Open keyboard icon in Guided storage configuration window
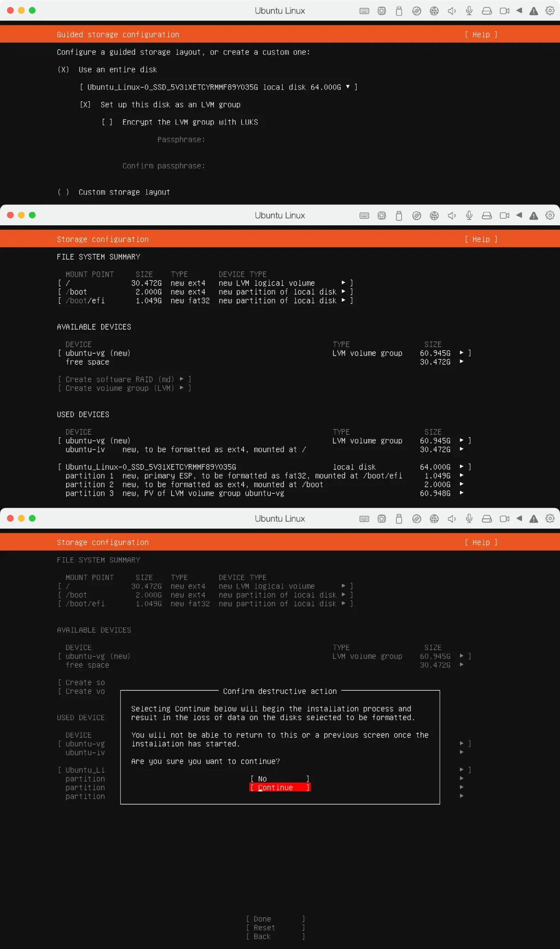 tap(364, 11)
